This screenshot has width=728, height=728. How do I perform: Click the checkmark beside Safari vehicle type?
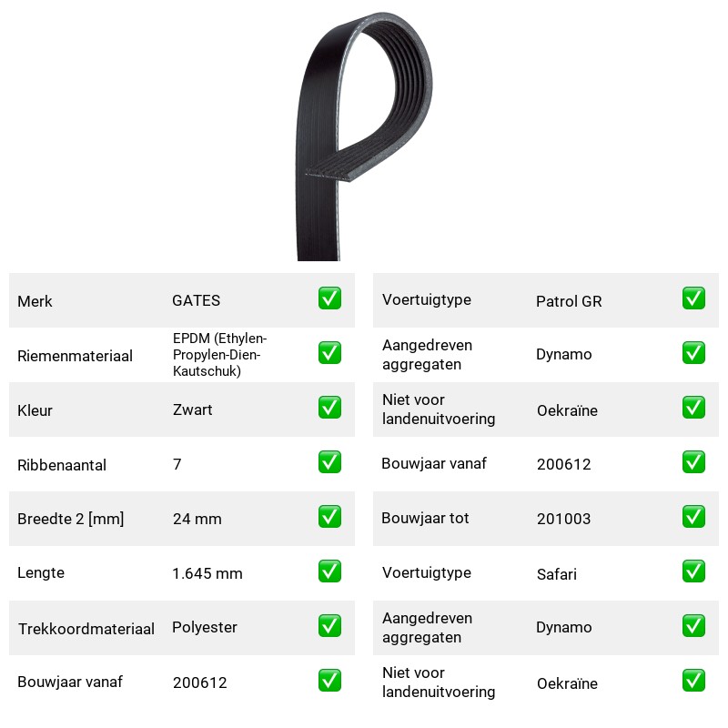[693, 571]
